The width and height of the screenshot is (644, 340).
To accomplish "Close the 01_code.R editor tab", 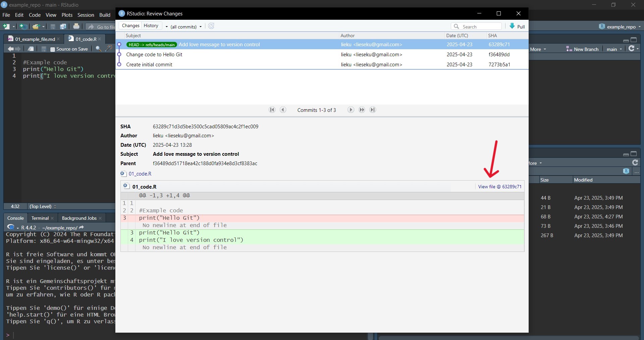I will click(100, 39).
